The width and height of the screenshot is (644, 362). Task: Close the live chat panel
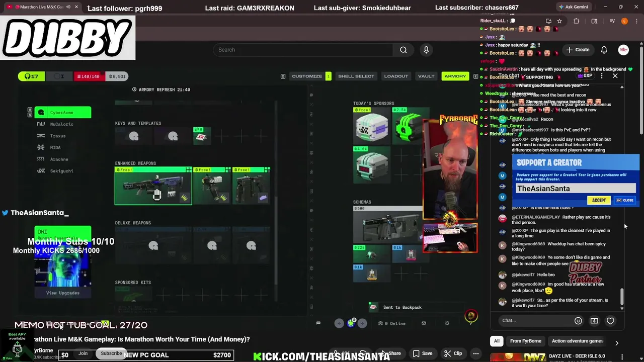click(x=615, y=76)
